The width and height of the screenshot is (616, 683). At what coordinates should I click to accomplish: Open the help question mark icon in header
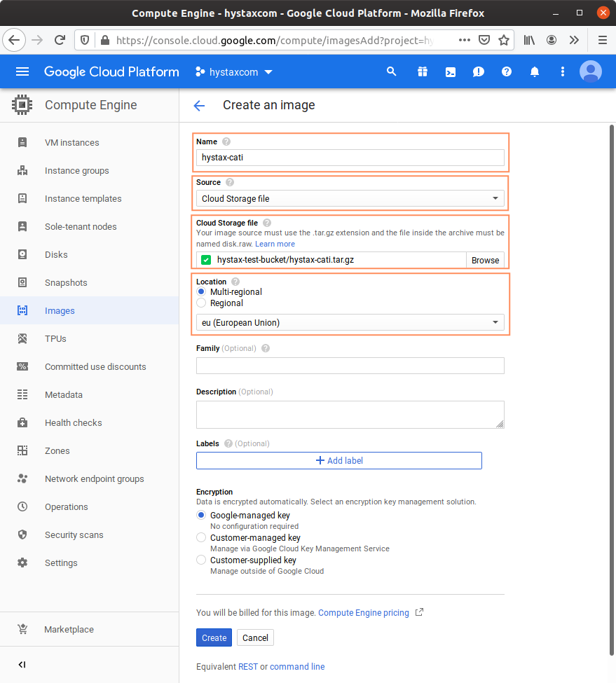coord(507,71)
